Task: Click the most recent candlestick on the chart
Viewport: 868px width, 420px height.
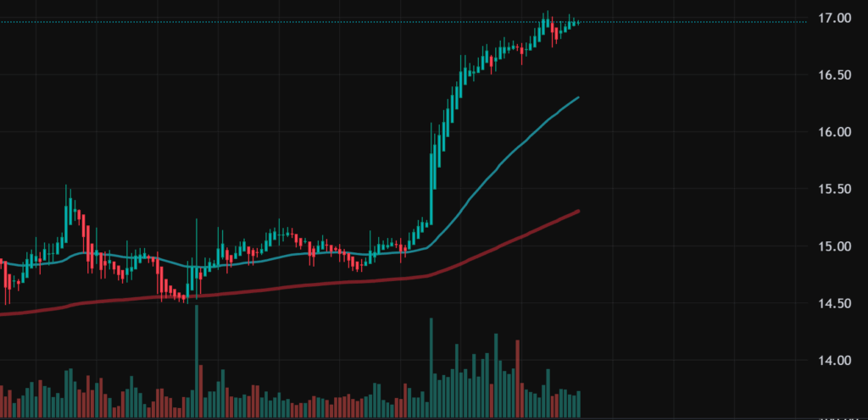Action: (578, 22)
